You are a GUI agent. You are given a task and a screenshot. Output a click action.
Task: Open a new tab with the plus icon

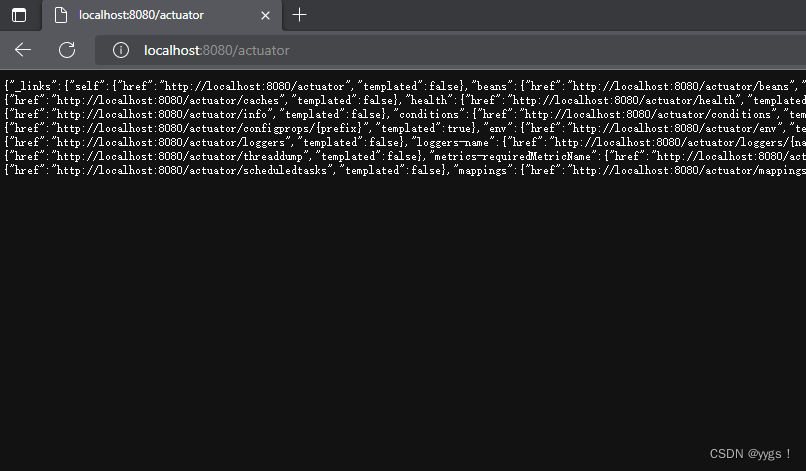coord(299,15)
